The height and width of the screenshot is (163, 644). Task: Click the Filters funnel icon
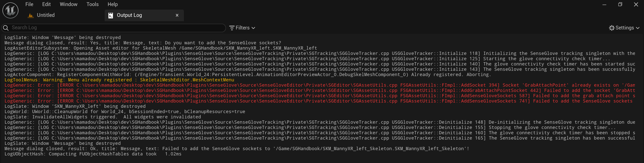(232, 28)
